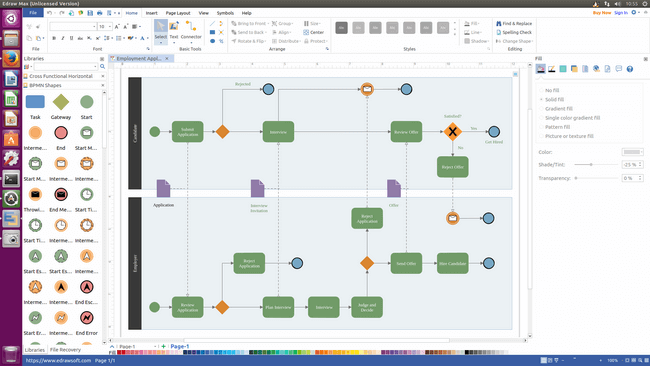Select the Satisfied? gateway with X

point(453,132)
